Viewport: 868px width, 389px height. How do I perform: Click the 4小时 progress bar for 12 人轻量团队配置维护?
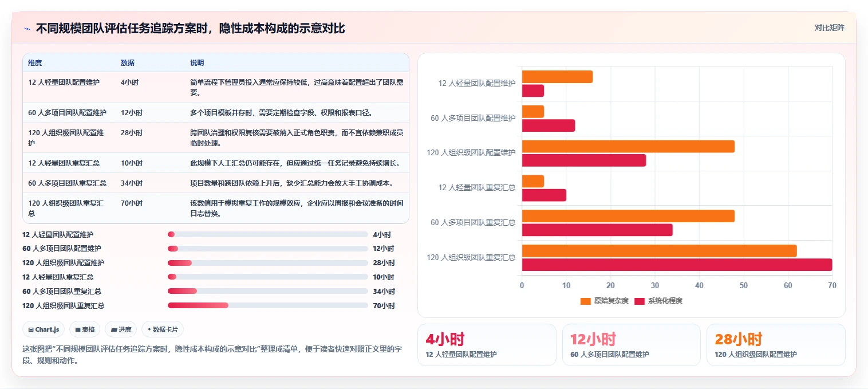coord(268,234)
